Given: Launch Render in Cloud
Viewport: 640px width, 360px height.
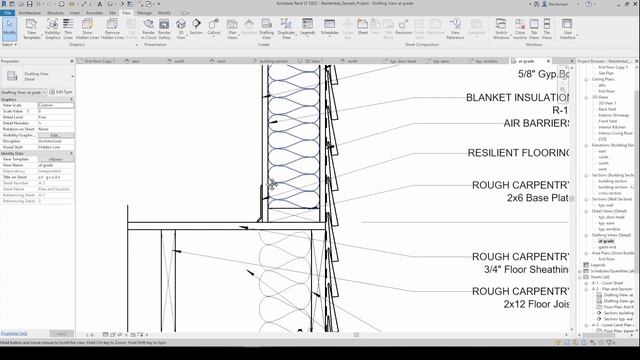Looking at the screenshot, I should [149, 29].
